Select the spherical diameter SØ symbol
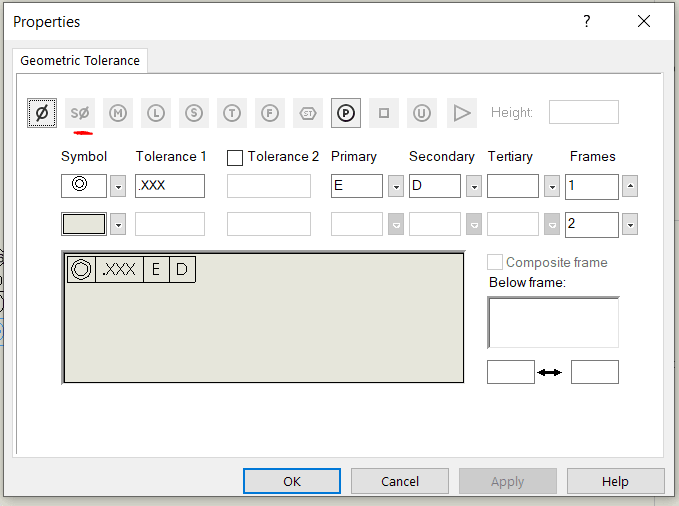The height and width of the screenshot is (506, 679). 80,113
